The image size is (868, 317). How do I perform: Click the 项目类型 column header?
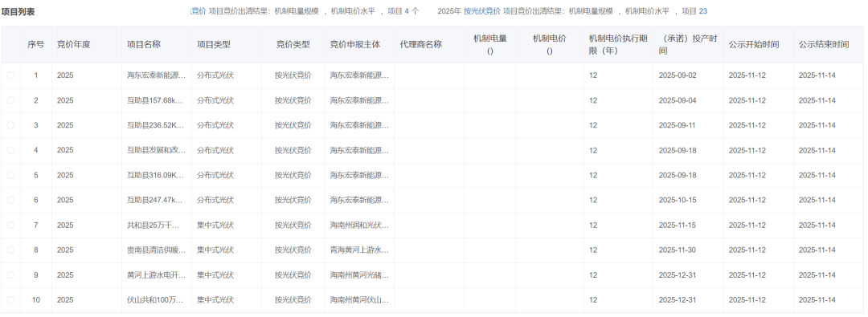coord(214,45)
